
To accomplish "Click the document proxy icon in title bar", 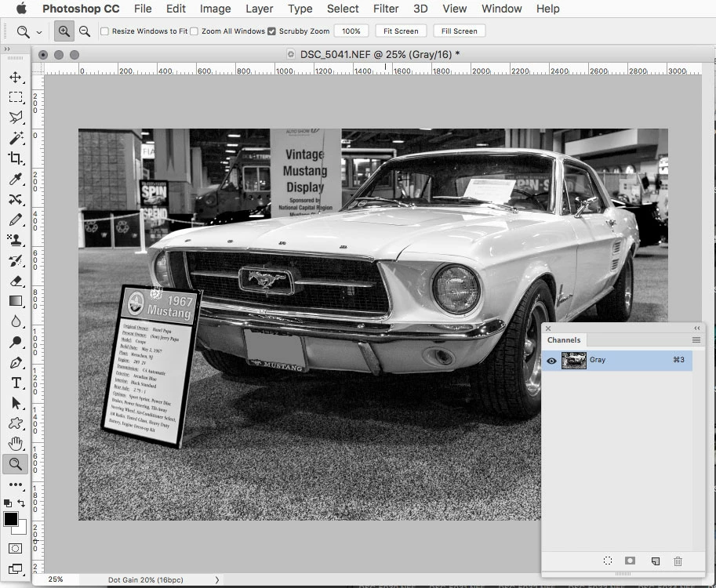I will point(291,54).
